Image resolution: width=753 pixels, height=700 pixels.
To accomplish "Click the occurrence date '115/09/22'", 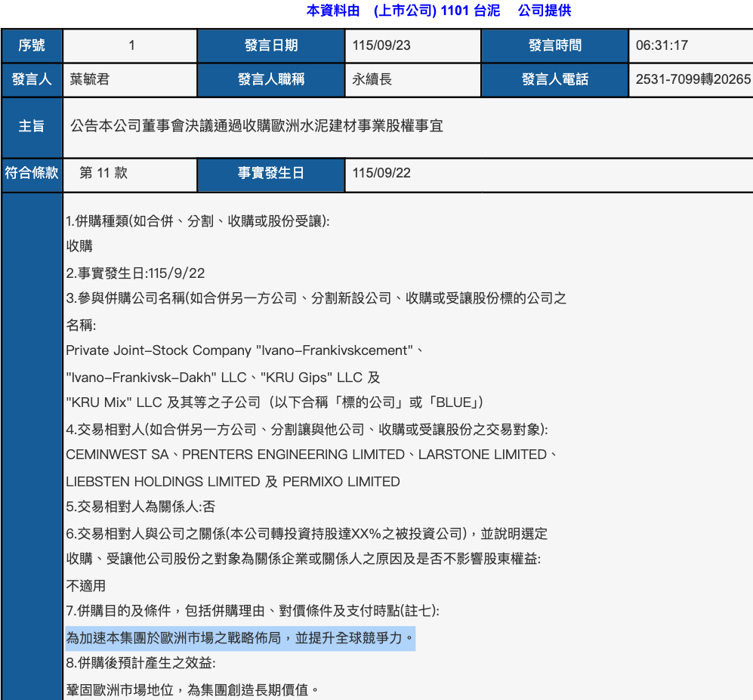I will (x=381, y=173).
